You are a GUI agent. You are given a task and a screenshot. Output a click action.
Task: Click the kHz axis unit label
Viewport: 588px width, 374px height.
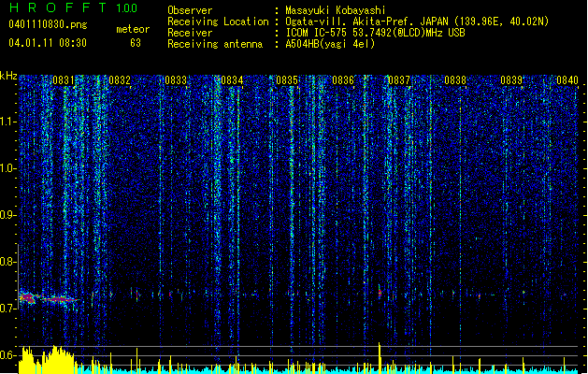point(8,76)
